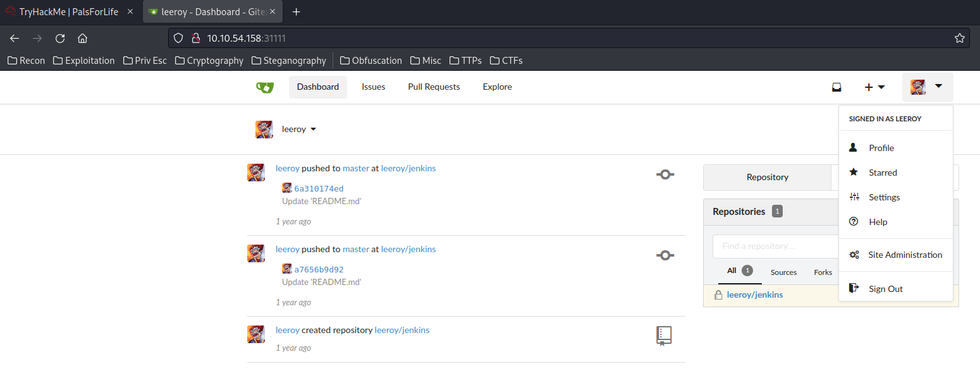Click the browser back arrow
The height and width of the screenshot is (371, 980).
pos(15,38)
